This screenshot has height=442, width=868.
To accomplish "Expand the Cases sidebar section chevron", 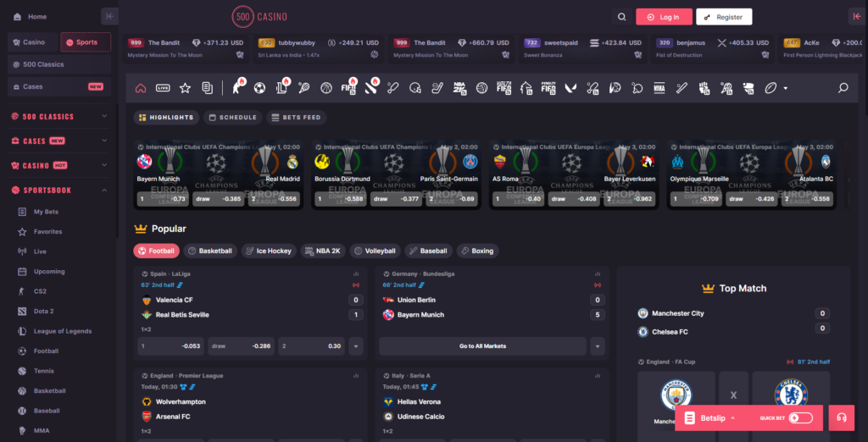I will [104, 141].
